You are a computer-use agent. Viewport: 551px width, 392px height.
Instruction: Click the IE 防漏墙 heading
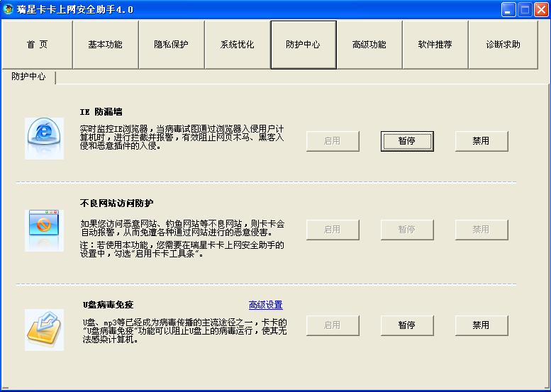click(101, 112)
